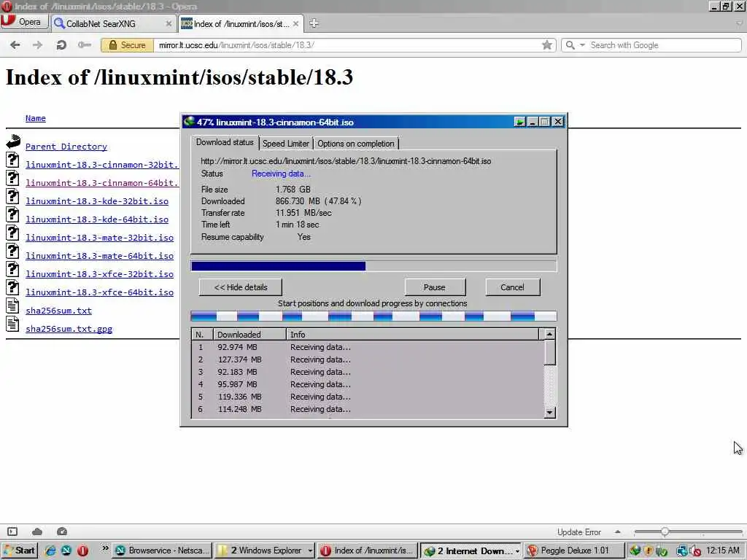
Task: Open linuxmint-18.3-xfce-64bit.iso link
Action: click(99, 292)
